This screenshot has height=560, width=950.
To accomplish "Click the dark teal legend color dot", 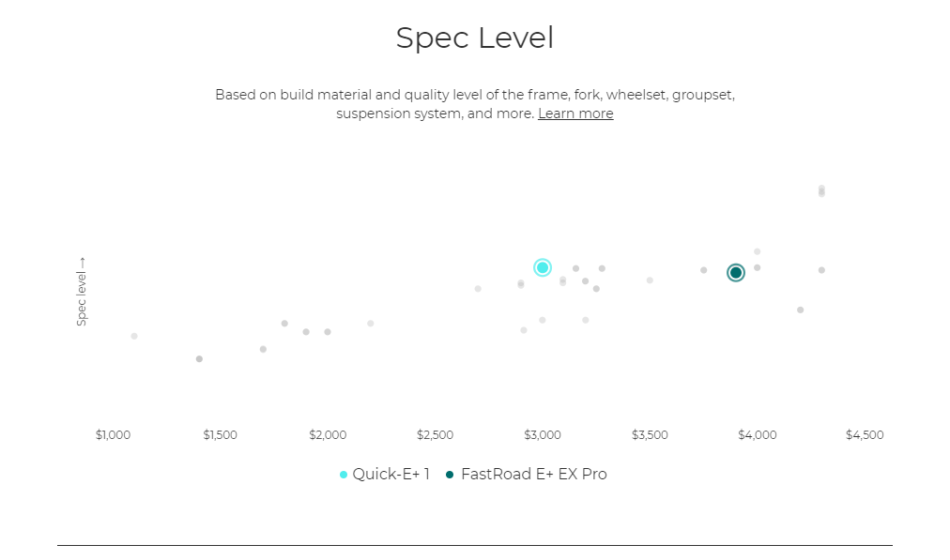I will (451, 475).
